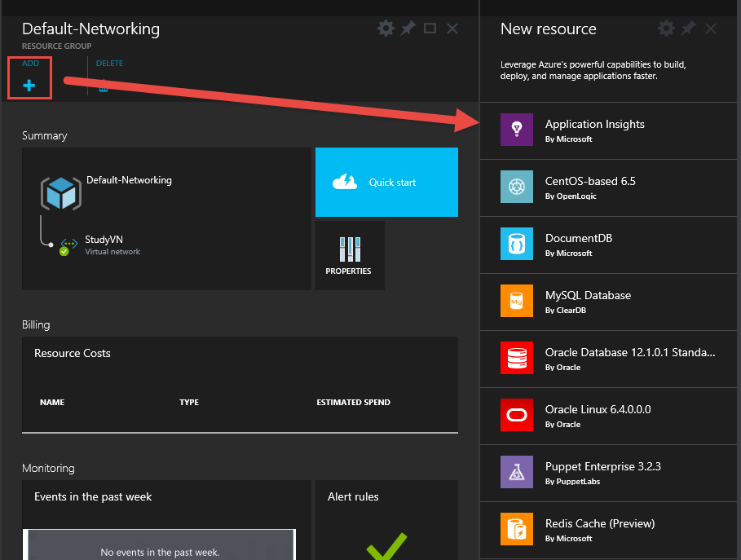
Task: Click the ESTIMATED SPEND column header
Action: click(354, 402)
